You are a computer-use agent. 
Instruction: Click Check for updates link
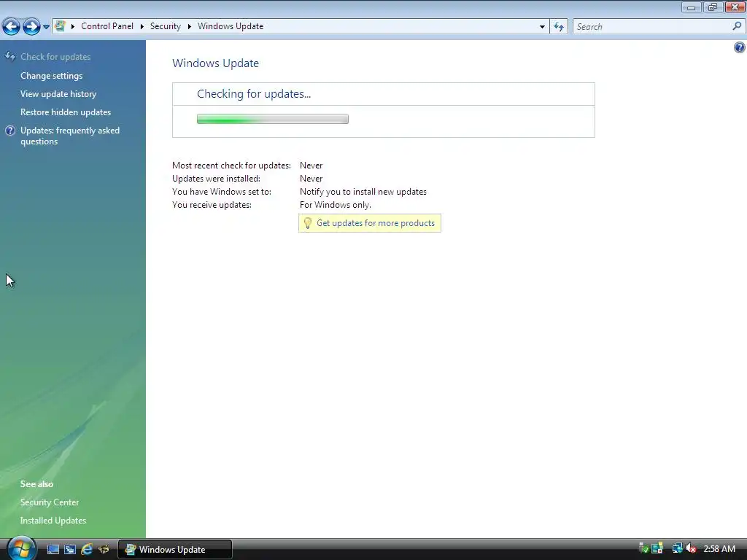[55, 57]
